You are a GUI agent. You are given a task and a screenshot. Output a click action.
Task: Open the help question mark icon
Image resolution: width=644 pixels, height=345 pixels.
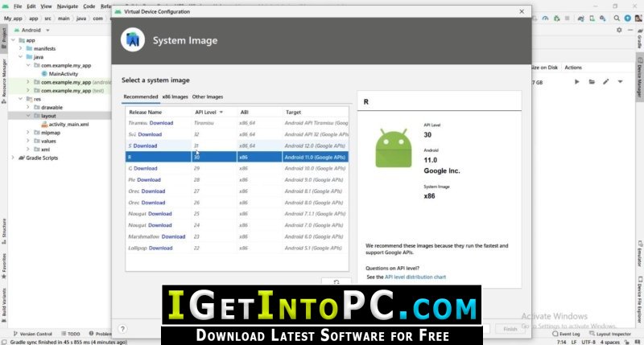[x=122, y=329]
